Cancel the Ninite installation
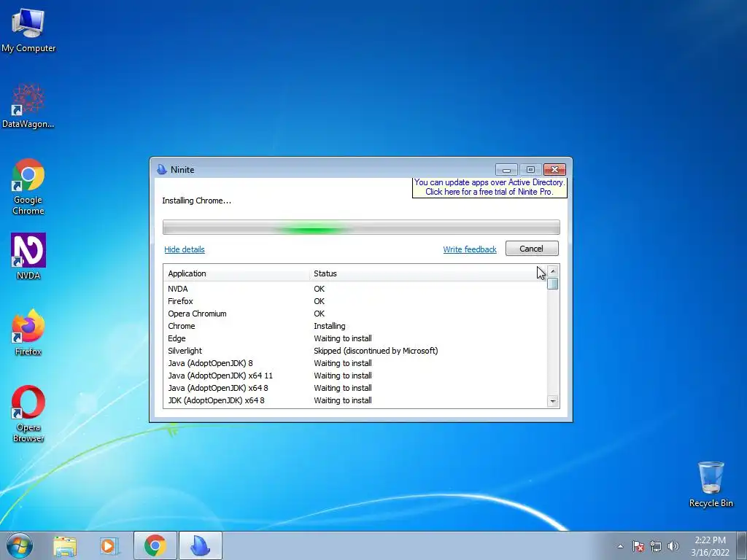 532,249
